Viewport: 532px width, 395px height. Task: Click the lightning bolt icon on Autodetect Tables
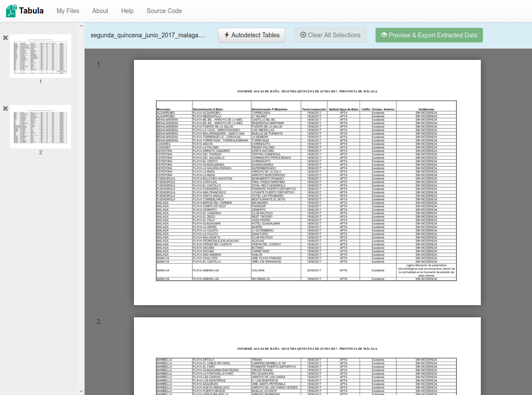point(226,35)
